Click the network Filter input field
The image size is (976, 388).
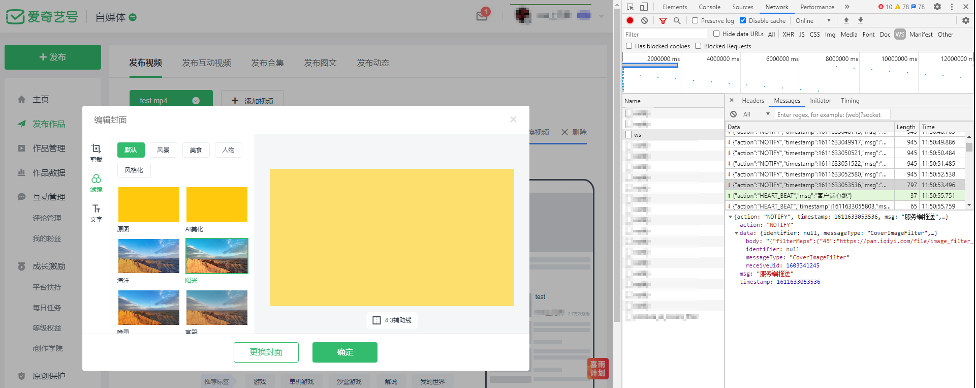click(666, 34)
